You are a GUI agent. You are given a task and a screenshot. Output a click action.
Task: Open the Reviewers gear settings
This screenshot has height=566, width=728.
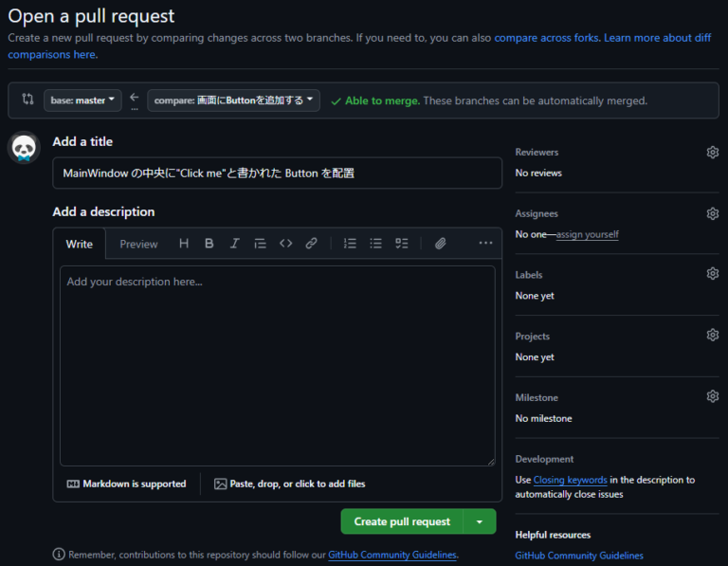coord(712,153)
